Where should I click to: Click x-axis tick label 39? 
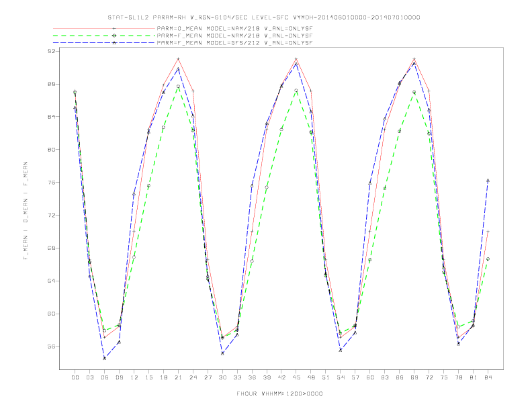(267, 377)
